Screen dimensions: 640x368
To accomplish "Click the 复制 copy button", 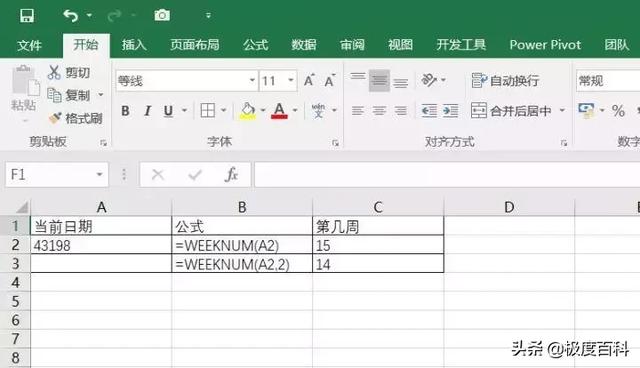I will pos(69,95).
